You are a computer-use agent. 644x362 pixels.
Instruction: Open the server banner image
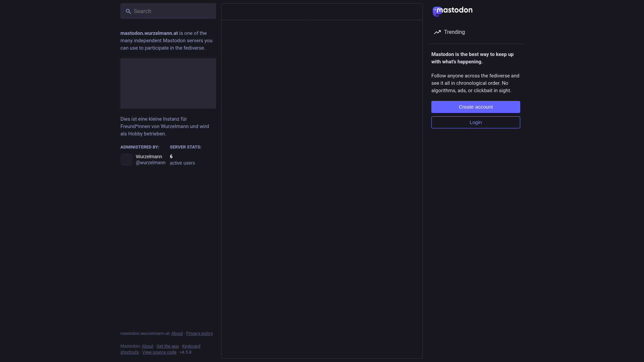click(x=168, y=83)
